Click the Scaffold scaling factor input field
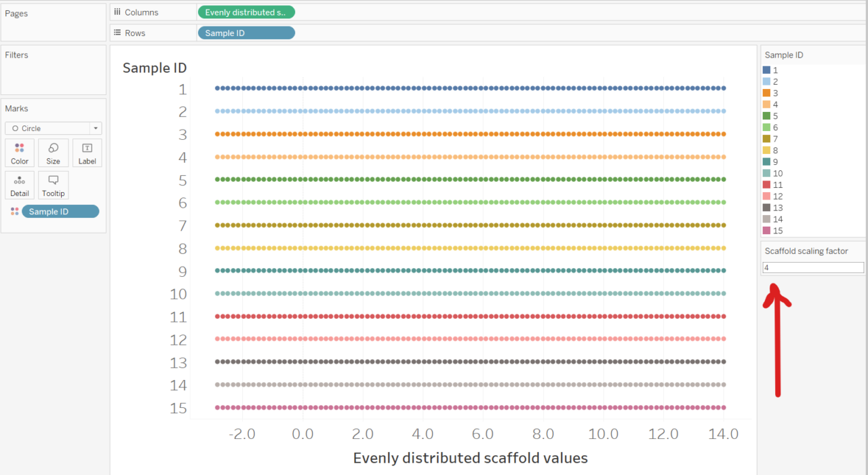The image size is (868, 475). [813, 267]
